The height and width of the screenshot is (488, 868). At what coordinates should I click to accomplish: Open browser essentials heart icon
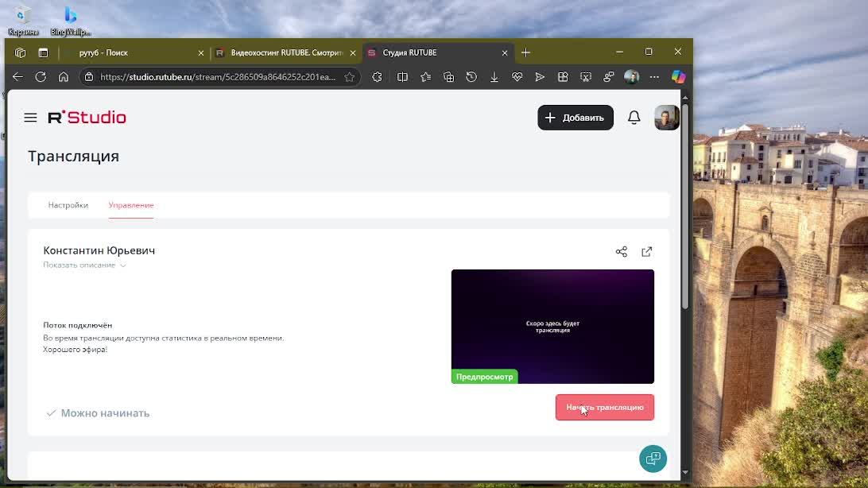(x=517, y=77)
